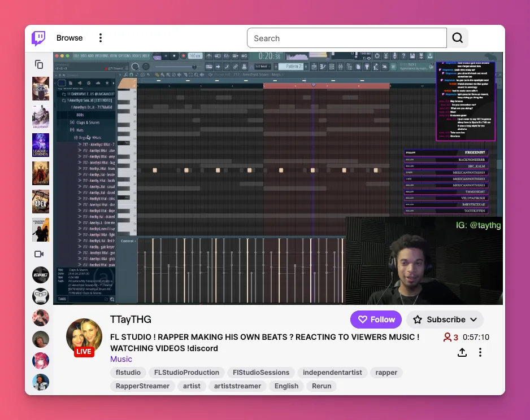Screen dimensions: 530x420
Task: Click the 160 tempo display in the stream
Action: tap(195, 56)
